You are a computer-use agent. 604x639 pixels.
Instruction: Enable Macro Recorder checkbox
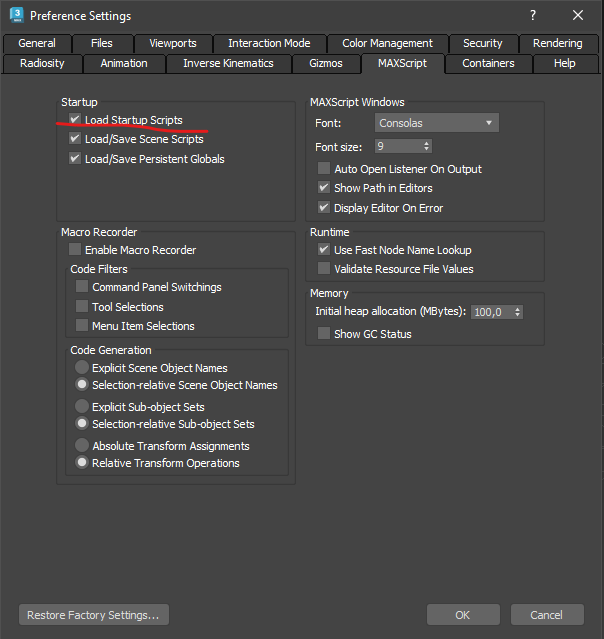click(75, 249)
